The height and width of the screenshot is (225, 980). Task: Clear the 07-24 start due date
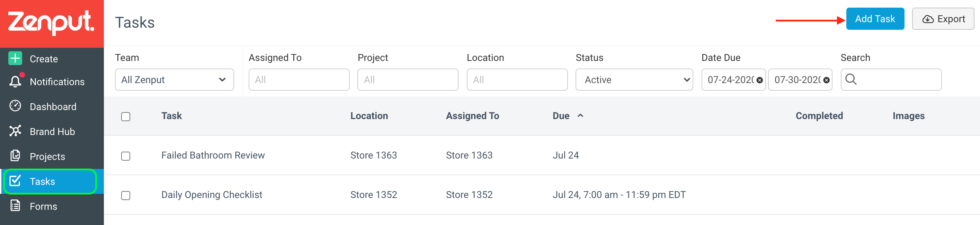pos(759,80)
